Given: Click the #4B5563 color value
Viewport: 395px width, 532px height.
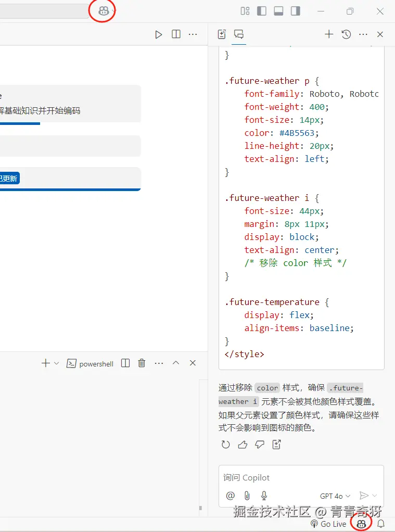Looking at the screenshot, I should coord(297,133).
